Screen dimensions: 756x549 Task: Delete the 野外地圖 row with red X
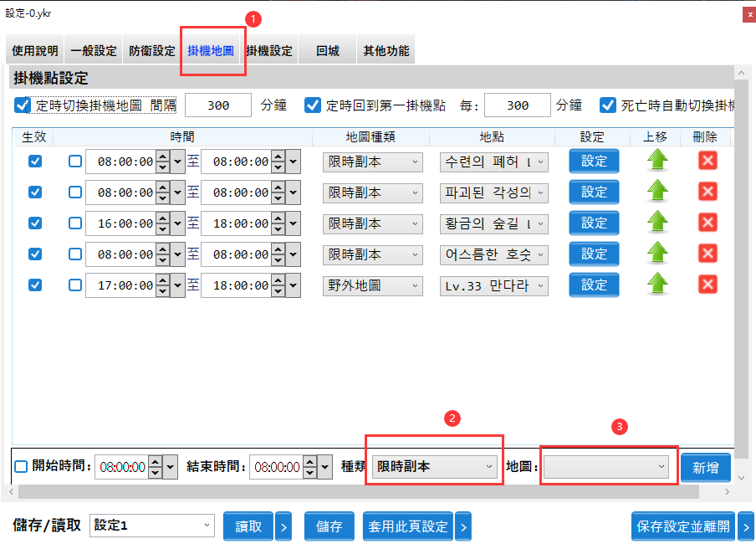coord(707,285)
